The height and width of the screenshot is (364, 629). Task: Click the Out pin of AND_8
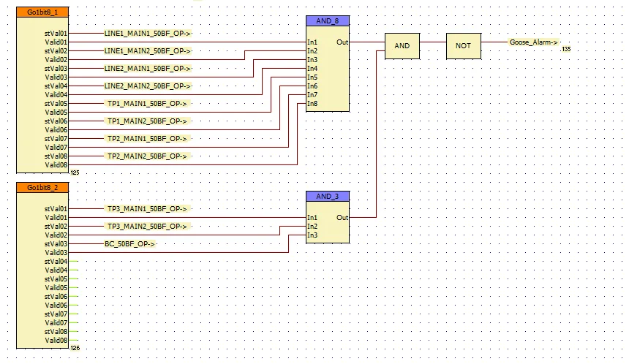pos(342,42)
